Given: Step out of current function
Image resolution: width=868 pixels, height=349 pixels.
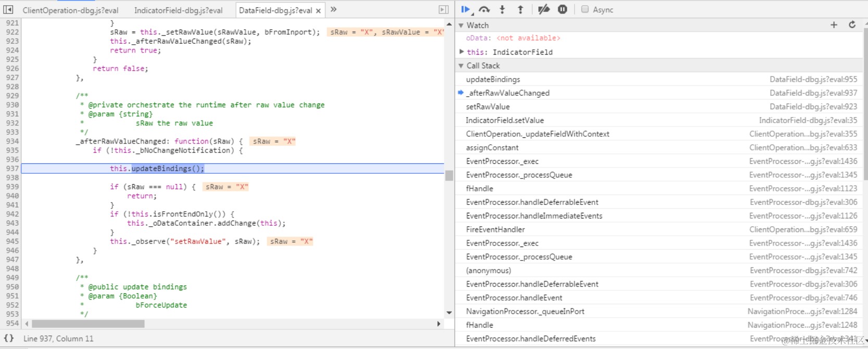Looking at the screenshot, I should pyautogui.click(x=520, y=9).
